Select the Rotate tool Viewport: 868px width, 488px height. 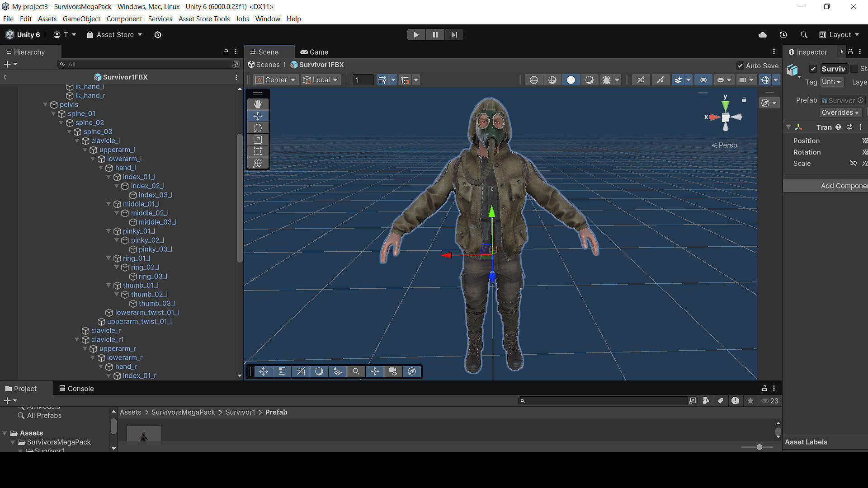258,128
